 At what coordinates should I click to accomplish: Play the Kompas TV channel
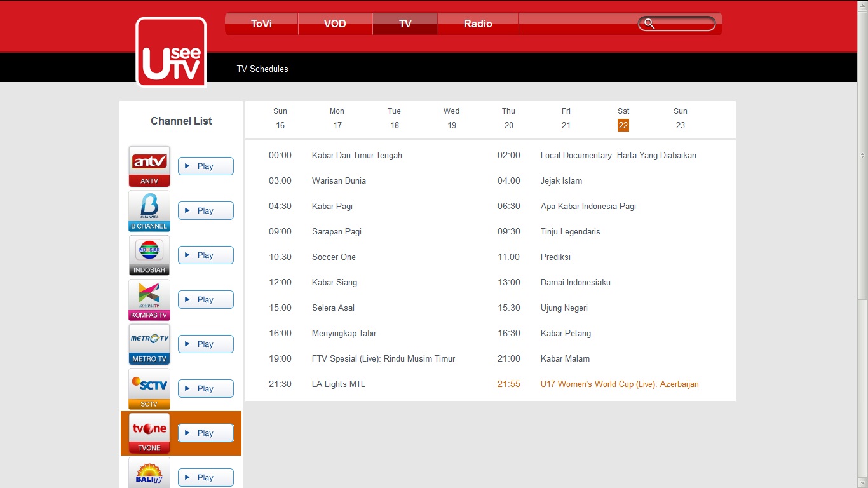(x=206, y=300)
